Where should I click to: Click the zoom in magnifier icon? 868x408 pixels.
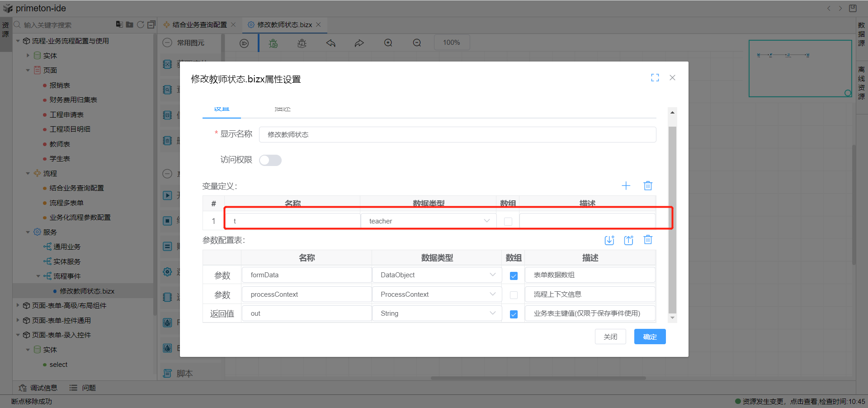pyautogui.click(x=388, y=43)
